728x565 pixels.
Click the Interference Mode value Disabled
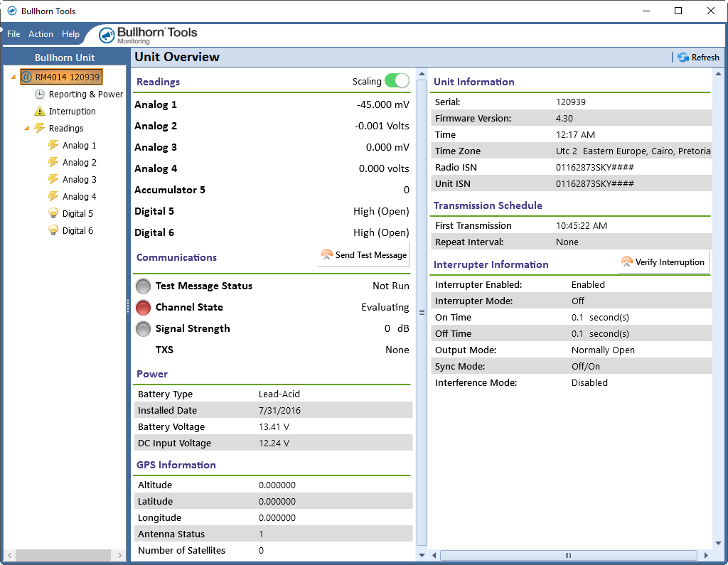(x=589, y=382)
